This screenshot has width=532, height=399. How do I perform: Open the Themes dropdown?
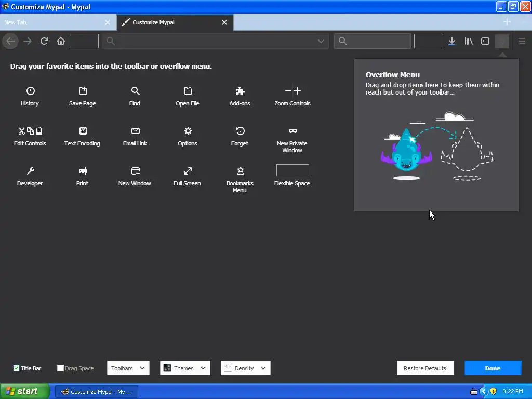(x=185, y=368)
